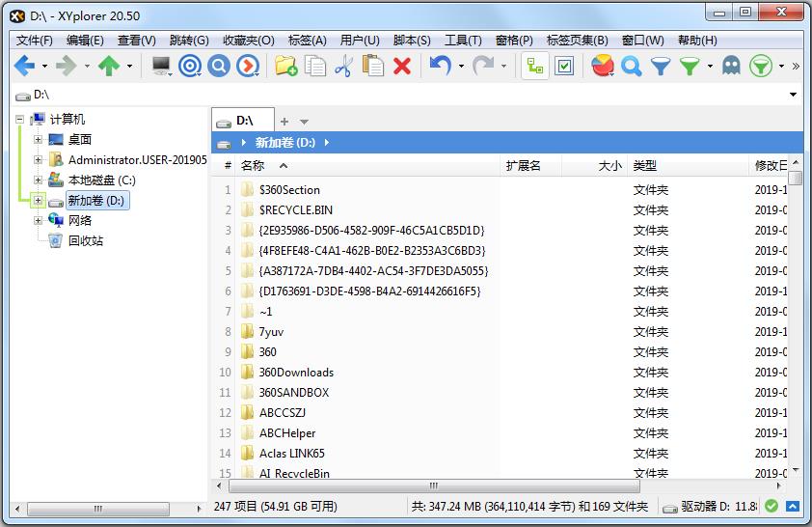Open the 编辑(E) menu
This screenshot has height=527, width=812.
pyautogui.click(x=85, y=41)
